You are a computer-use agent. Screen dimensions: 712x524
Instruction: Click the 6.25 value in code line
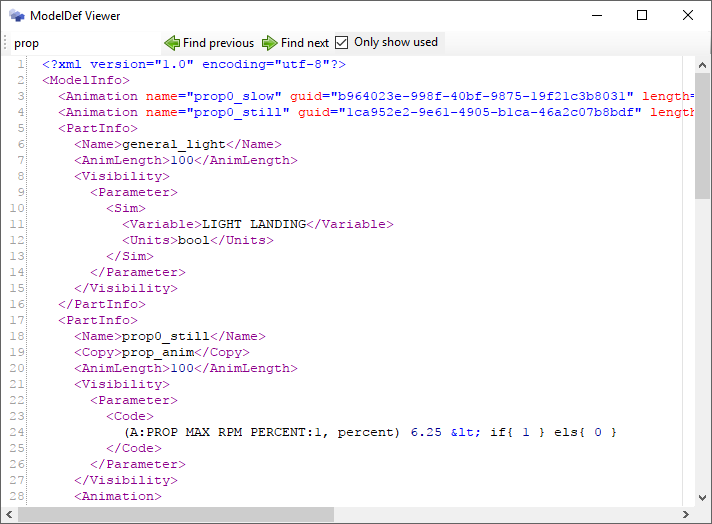426,432
